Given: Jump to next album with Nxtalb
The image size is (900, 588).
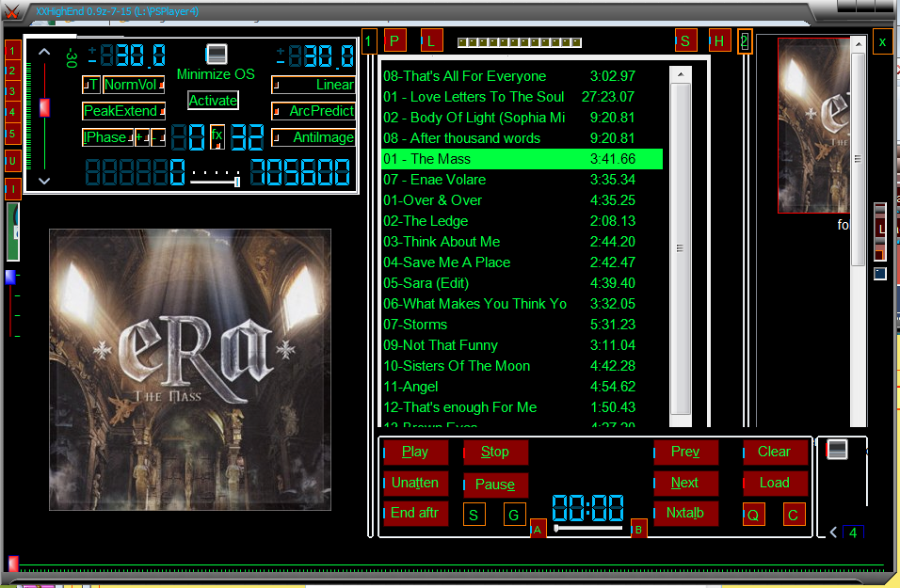Looking at the screenshot, I should (x=686, y=513).
